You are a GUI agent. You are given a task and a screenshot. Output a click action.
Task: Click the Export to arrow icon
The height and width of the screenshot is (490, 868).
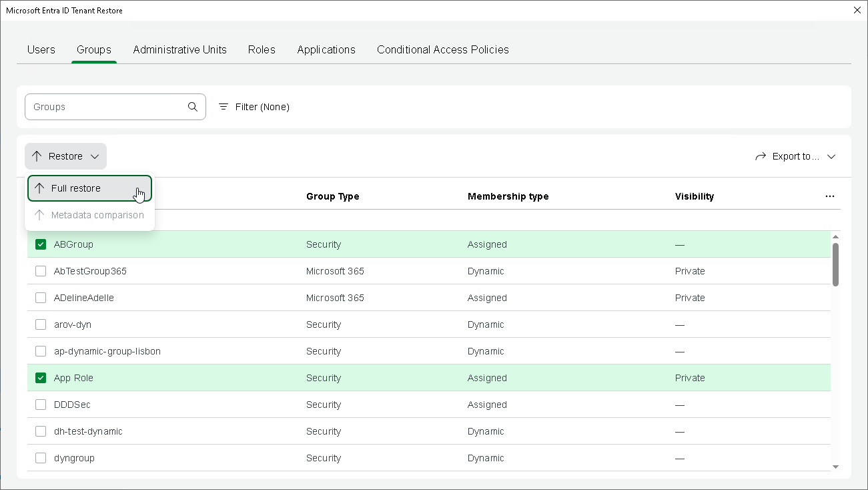point(761,156)
